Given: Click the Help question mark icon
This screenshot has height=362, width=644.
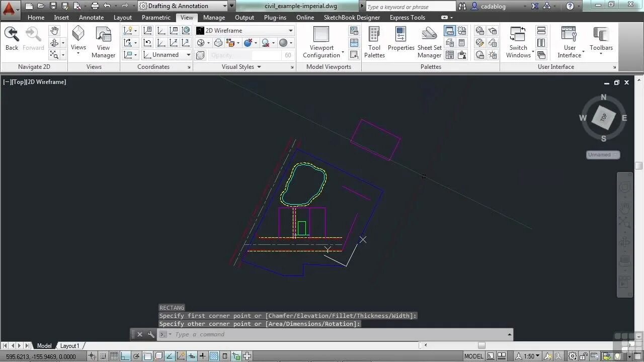Looking at the screenshot, I should tap(570, 6).
